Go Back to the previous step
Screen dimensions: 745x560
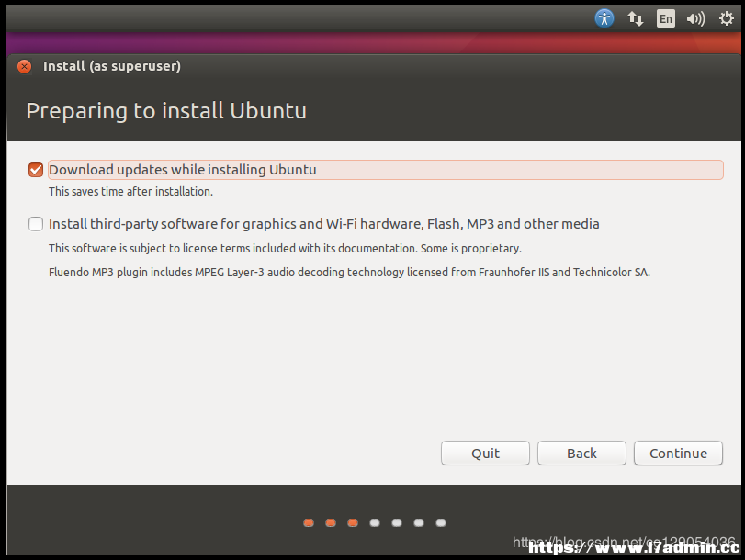pos(581,454)
